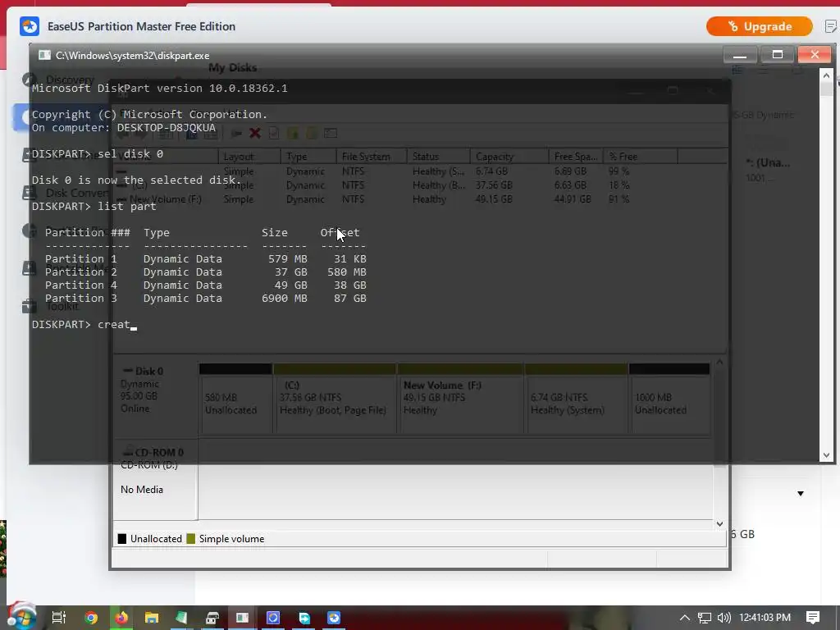Image resolution: width=840 pixels, height=630 pixels.
Task: Click the black Unallocated legend swatch
Action: (122, 539)
